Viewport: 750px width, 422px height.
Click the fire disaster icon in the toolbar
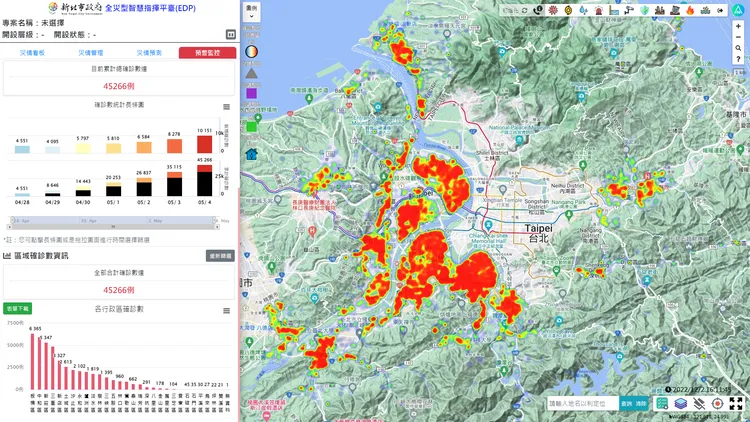(689, 10)
